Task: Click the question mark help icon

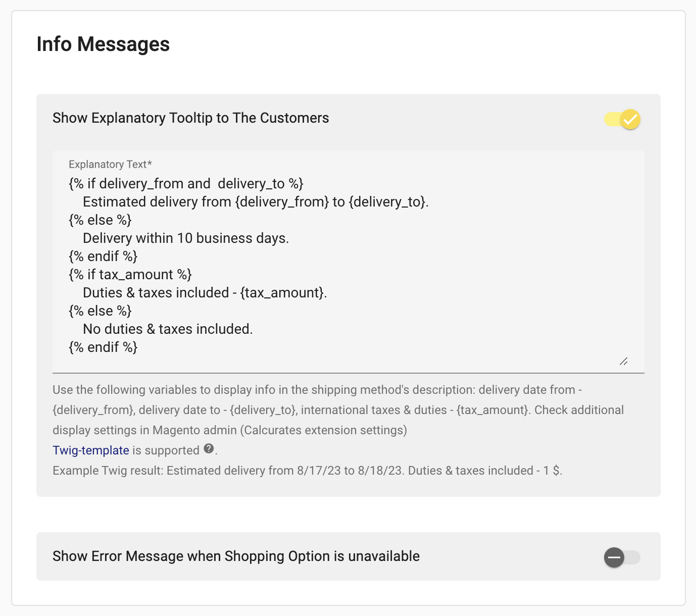Action: click(x=209, y=448)
